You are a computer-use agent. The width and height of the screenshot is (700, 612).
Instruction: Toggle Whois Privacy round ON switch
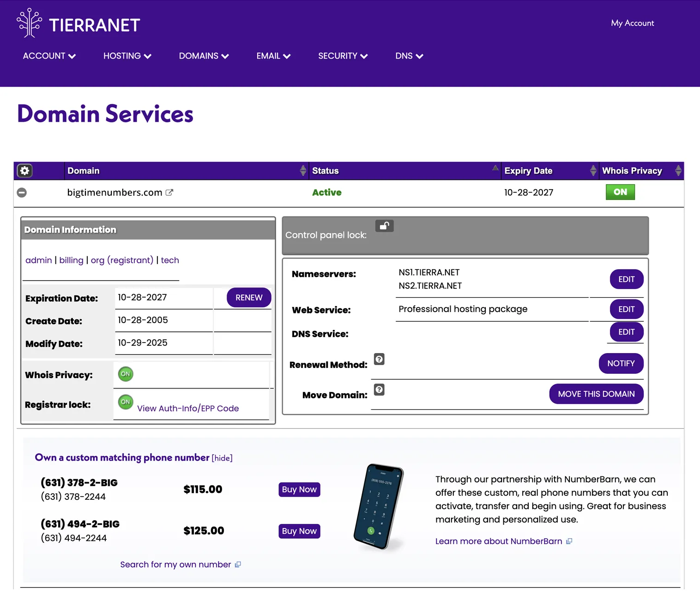pyautogui.click(x=126, y=374)
